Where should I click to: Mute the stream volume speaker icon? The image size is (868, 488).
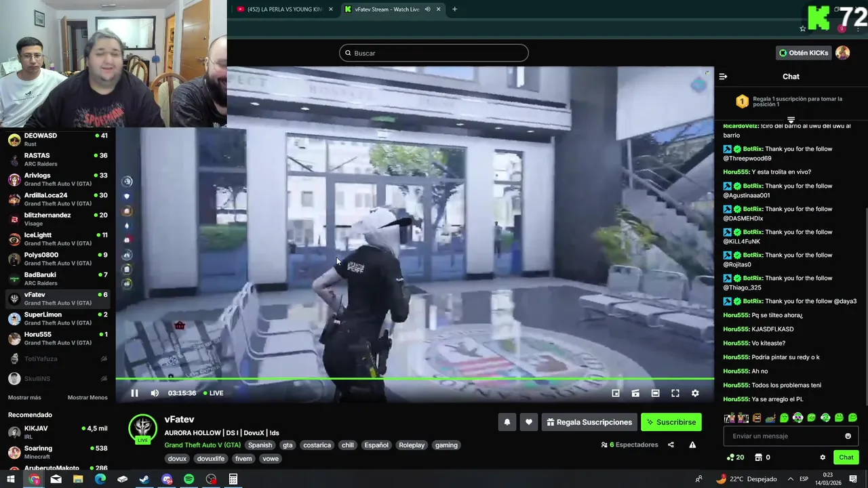click(155, 393)
